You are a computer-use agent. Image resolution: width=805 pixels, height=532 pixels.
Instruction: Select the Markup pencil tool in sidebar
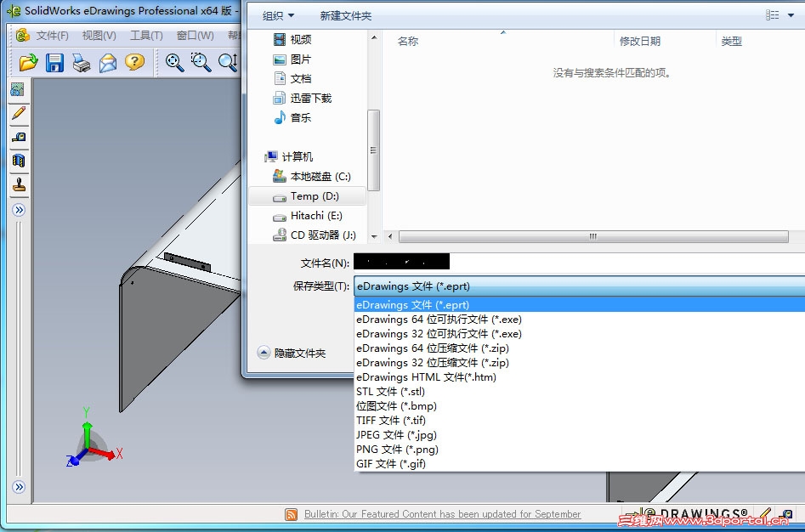point(19,113)
